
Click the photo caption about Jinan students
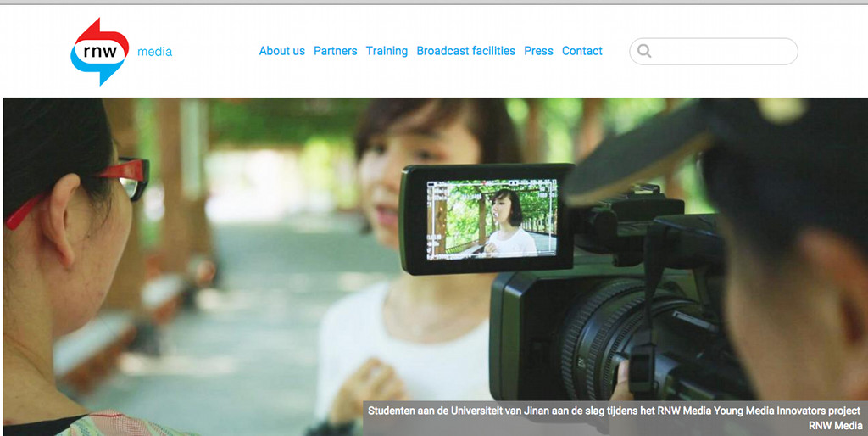click(x=614, y=411)
